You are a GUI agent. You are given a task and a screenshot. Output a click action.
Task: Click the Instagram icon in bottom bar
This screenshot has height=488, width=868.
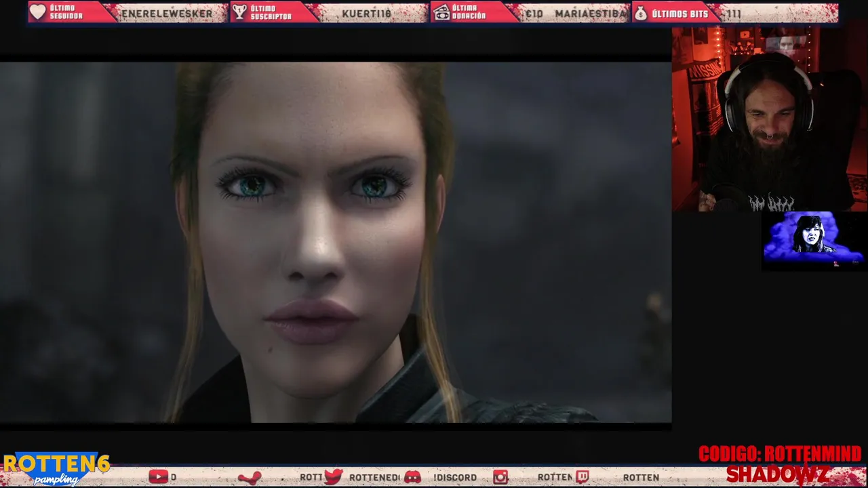(500, 477)
